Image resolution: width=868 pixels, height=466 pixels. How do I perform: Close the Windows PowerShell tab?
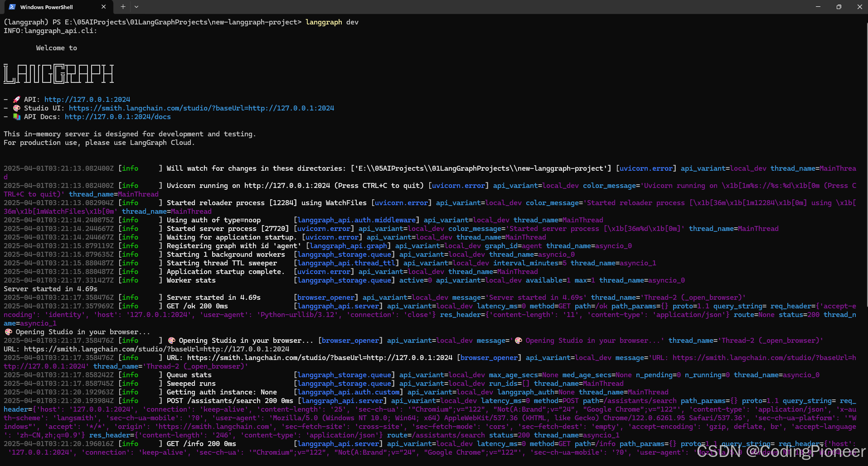(103, 7)
